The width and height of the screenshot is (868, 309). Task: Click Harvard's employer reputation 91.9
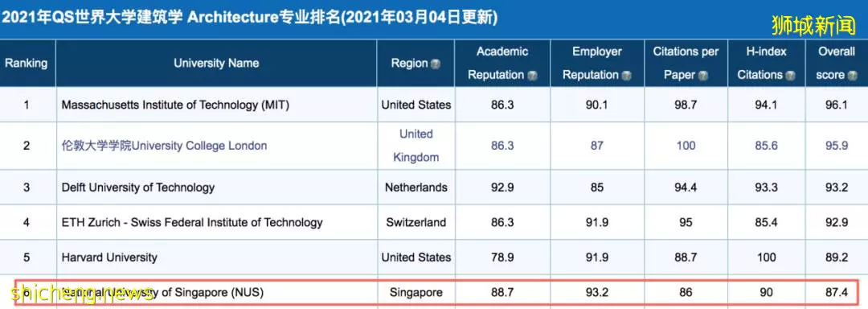pyautogui.click(x=596, y=257)
